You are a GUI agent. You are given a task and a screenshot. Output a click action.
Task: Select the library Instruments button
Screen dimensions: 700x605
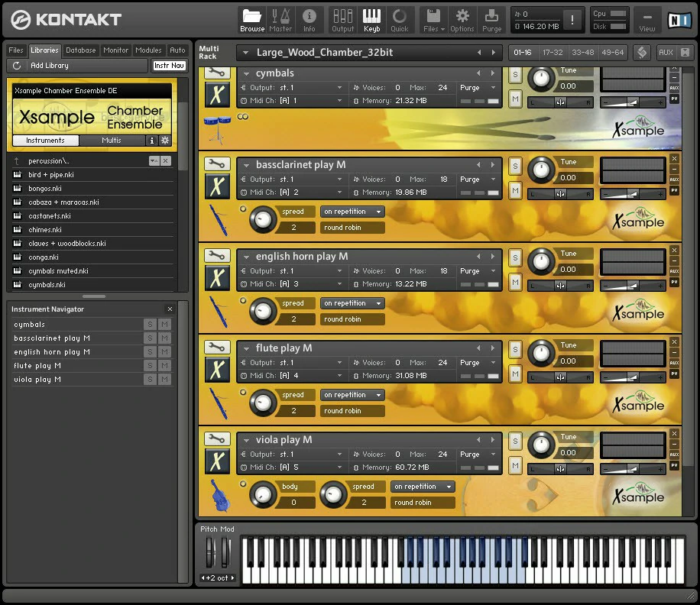click(46, 141)
